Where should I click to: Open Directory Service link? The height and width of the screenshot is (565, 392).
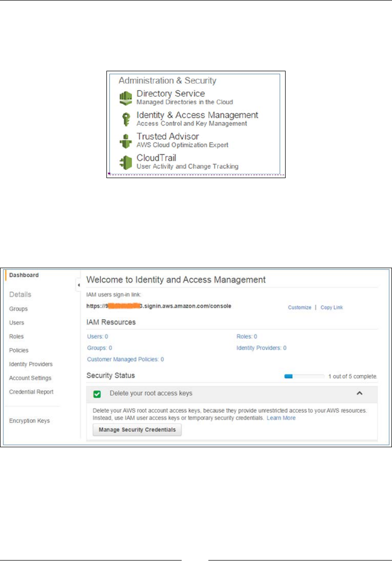(171, 94)
